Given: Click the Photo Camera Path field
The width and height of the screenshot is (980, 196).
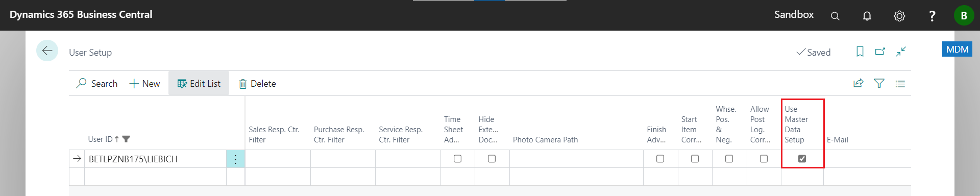Looking at the screenshot, I should coord(576,159).
